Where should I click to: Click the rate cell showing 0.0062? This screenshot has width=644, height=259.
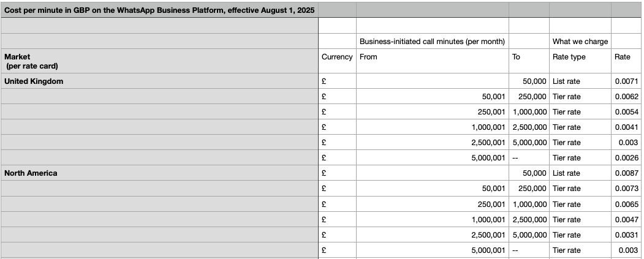coord(626,97)
